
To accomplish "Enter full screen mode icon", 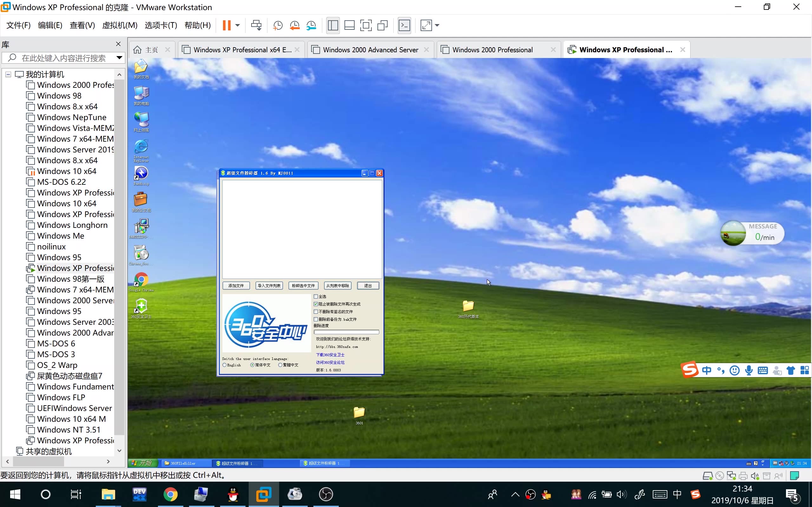I will point(366,25).
